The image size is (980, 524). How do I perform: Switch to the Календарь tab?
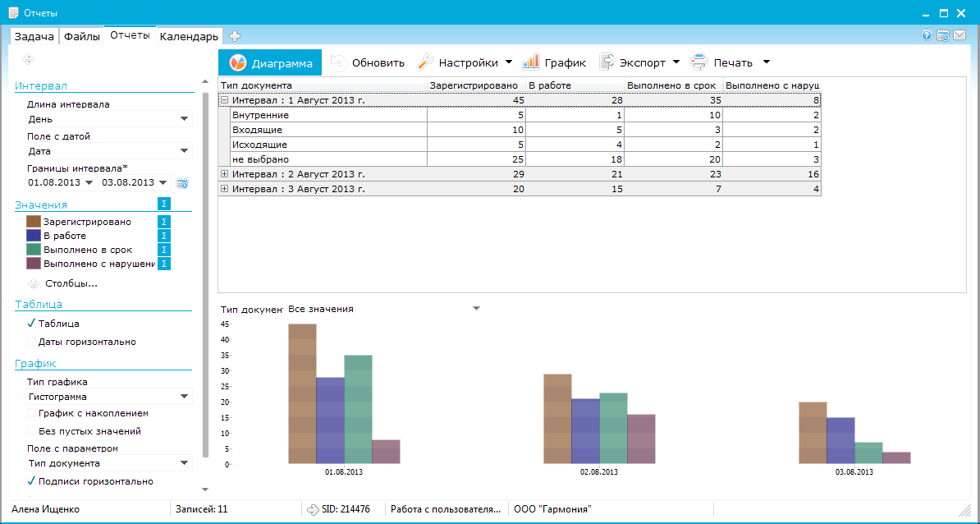(189, 37)
